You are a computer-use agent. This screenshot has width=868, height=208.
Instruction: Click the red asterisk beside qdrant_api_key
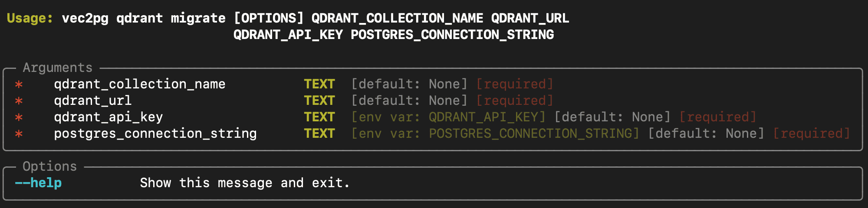[x=19, y=117]
